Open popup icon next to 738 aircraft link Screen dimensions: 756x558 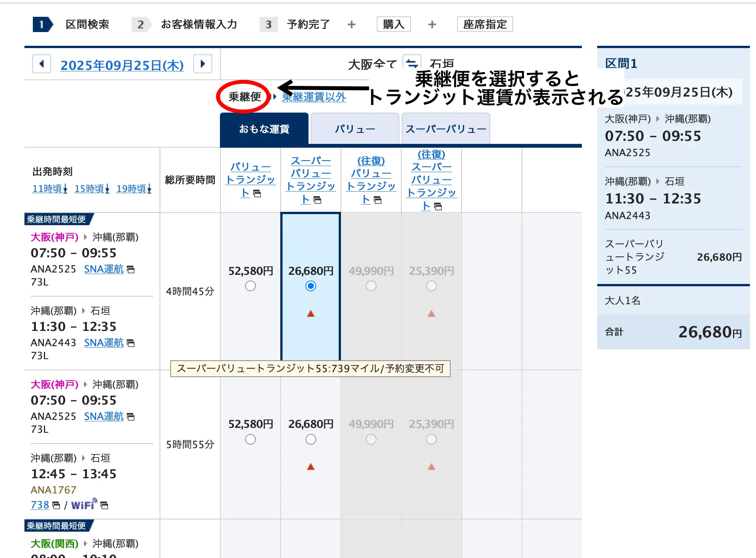point(56,505)
